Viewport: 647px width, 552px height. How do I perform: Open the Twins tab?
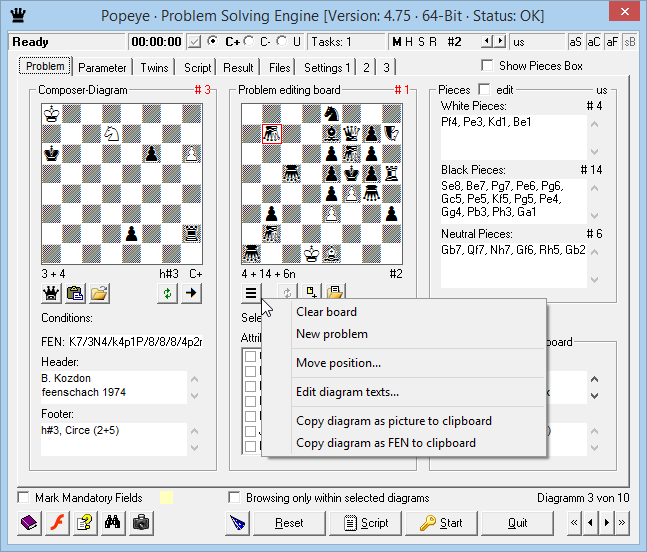coord(154,67)
